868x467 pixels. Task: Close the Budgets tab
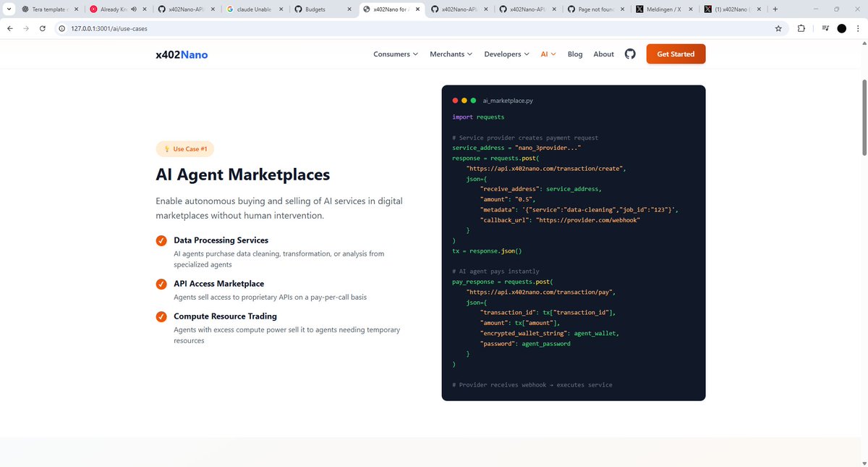[349, 9]
